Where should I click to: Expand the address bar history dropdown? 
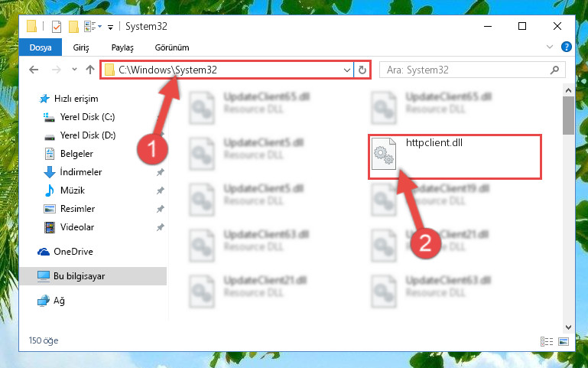347,70
